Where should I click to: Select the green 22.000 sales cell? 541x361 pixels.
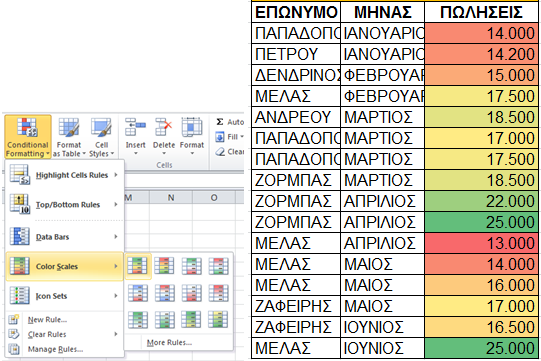coord(481,201)
